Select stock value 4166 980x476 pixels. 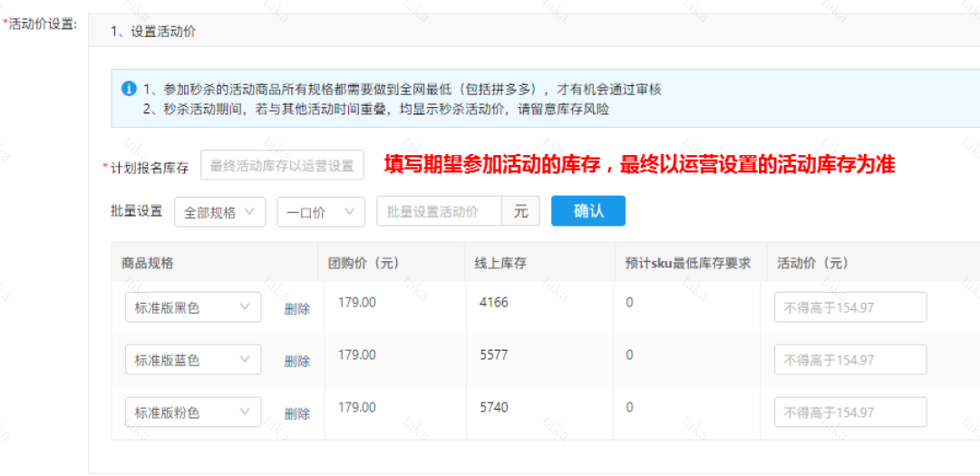(x=494, y=302)
